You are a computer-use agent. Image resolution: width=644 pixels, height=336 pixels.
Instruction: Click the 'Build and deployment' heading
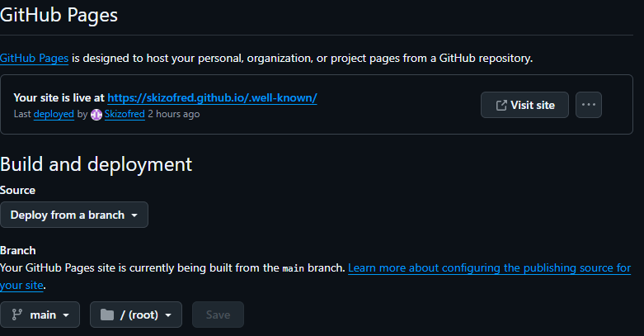(x=96, y=164)
